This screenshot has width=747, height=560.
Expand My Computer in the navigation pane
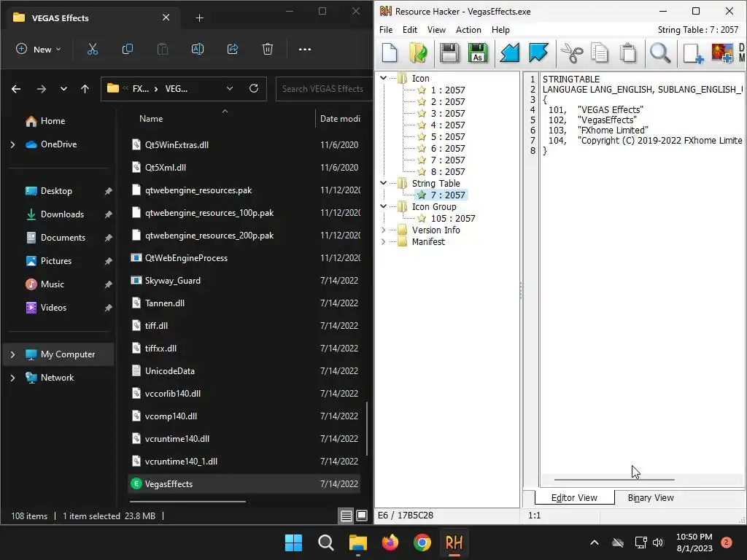(x=13, y=354)
